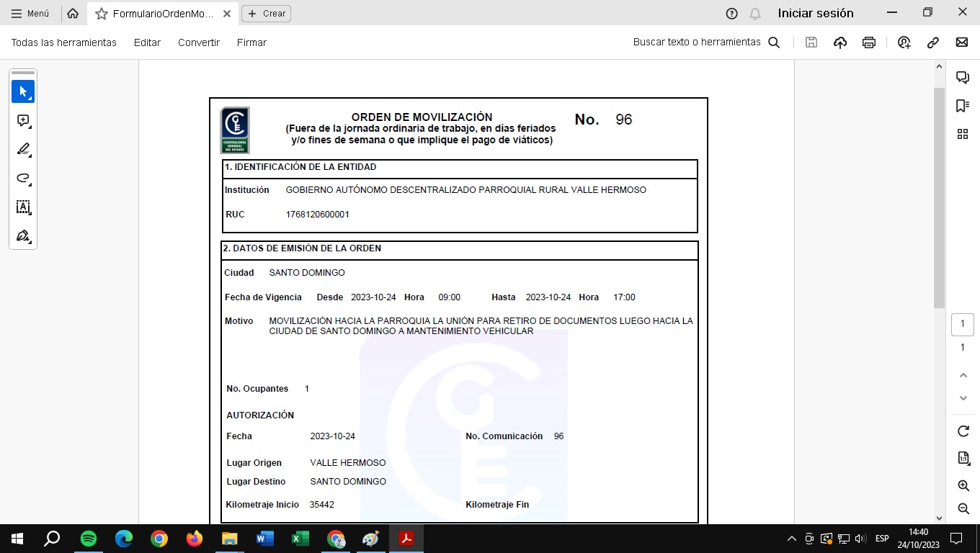Click the Crear new tab button
Screen dimensions: 980x553
click(266, 14)
